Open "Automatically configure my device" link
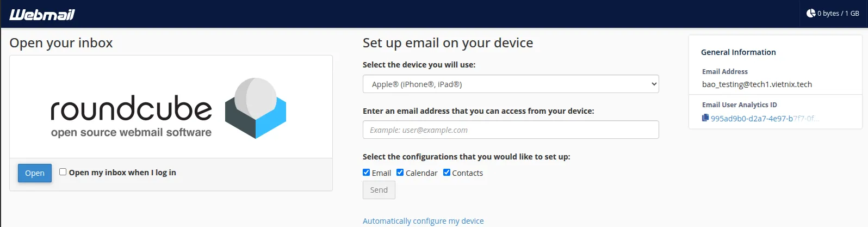This screenshot has width=868, height=227. point(423,221)
